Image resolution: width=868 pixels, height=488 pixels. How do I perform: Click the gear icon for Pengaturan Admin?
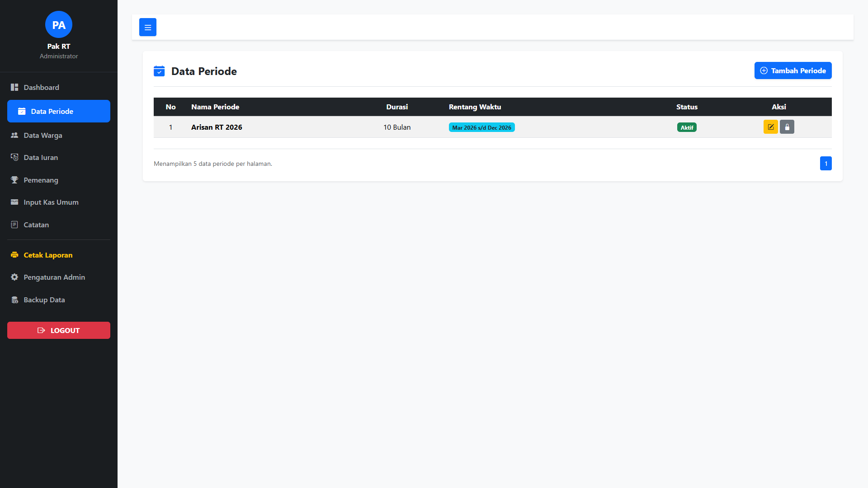pyautogui.click(x=14, y=277)
